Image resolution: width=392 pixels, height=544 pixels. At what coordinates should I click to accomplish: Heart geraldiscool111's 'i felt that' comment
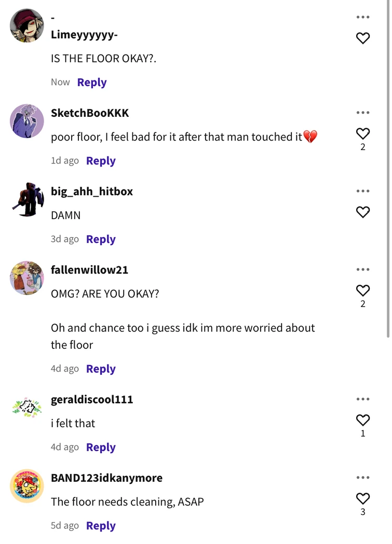click(x=363, y=420)
